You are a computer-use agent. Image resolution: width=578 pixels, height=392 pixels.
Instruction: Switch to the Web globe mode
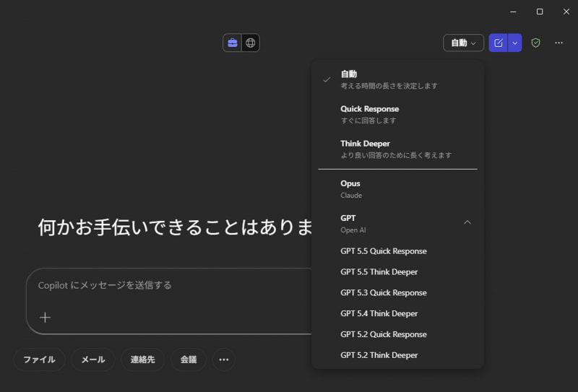point(251,43)
